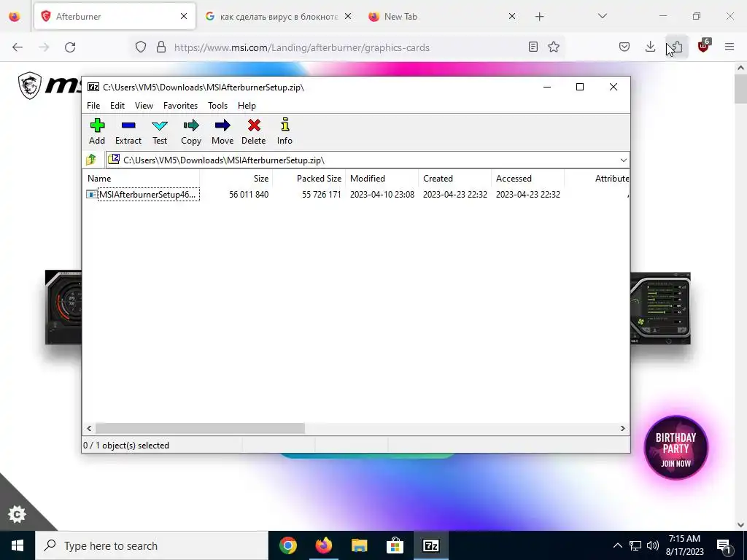
Task: Open the Firefox extensions puzzle icon
Action: pyautogui.click(x=676, y=47)
